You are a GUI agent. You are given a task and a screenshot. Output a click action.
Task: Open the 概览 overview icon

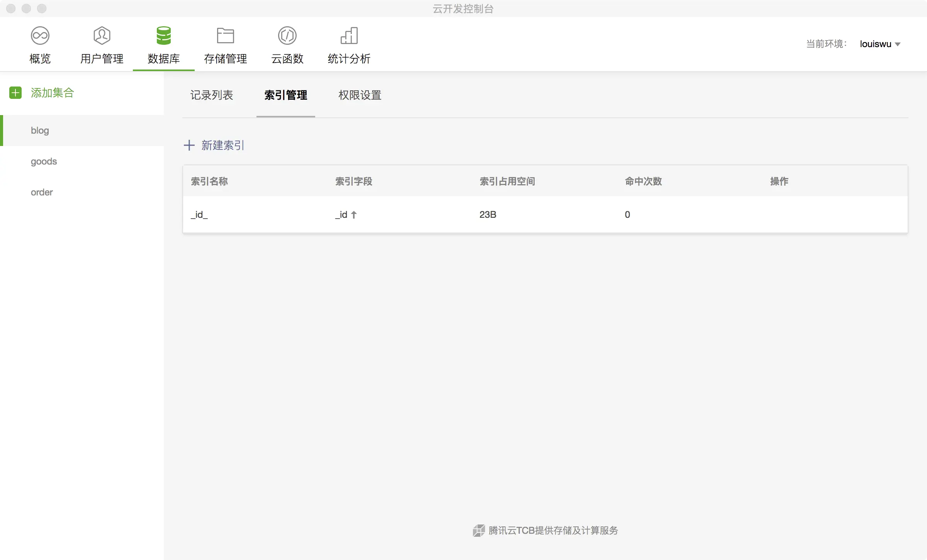point(40,36)
